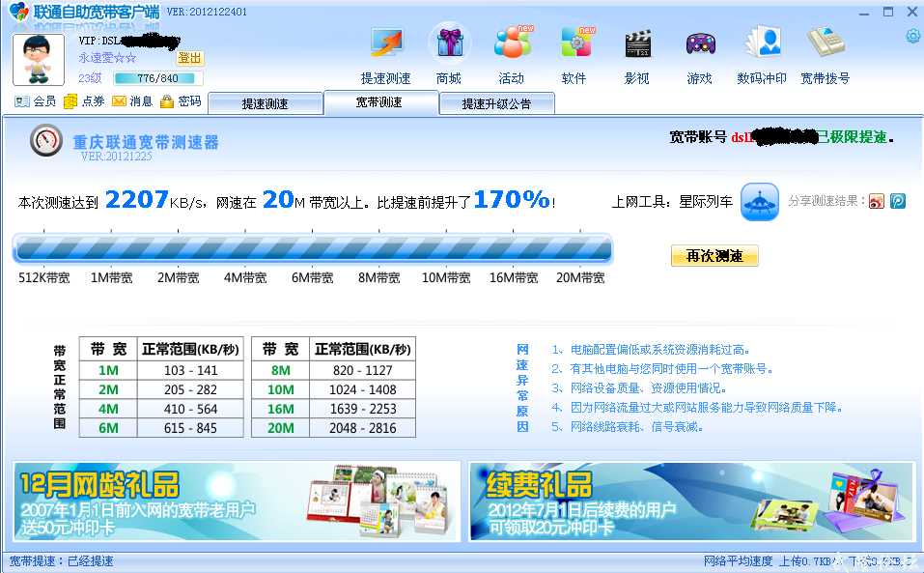Click the striped speed progress bar
The image size is (924, 573).
pyautogui.click(x=312, y=248)
